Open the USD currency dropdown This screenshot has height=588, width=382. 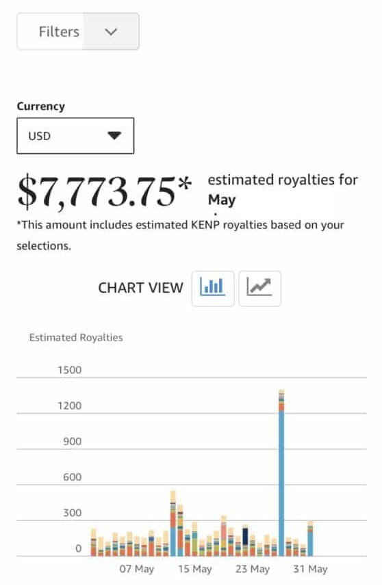point(75,136)
